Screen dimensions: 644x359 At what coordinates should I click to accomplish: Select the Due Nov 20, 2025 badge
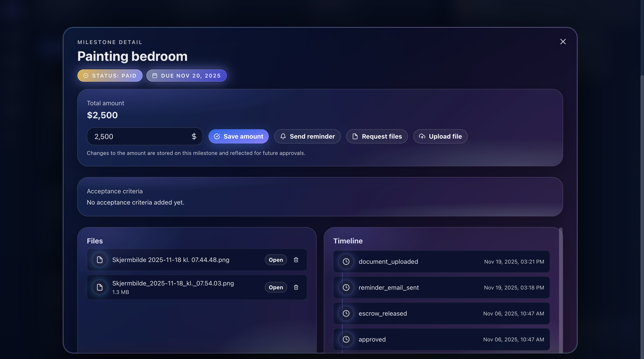(186, 75)
